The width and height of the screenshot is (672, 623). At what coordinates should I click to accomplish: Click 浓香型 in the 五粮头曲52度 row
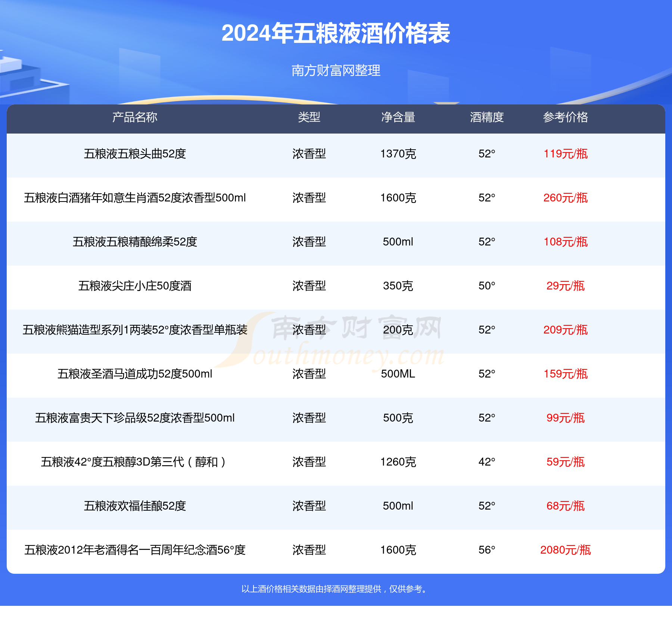(x=309, y=154)
